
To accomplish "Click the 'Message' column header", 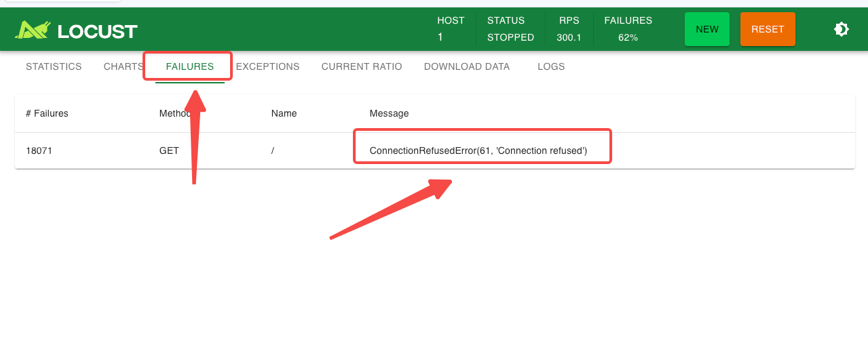I will coord(389,113).
